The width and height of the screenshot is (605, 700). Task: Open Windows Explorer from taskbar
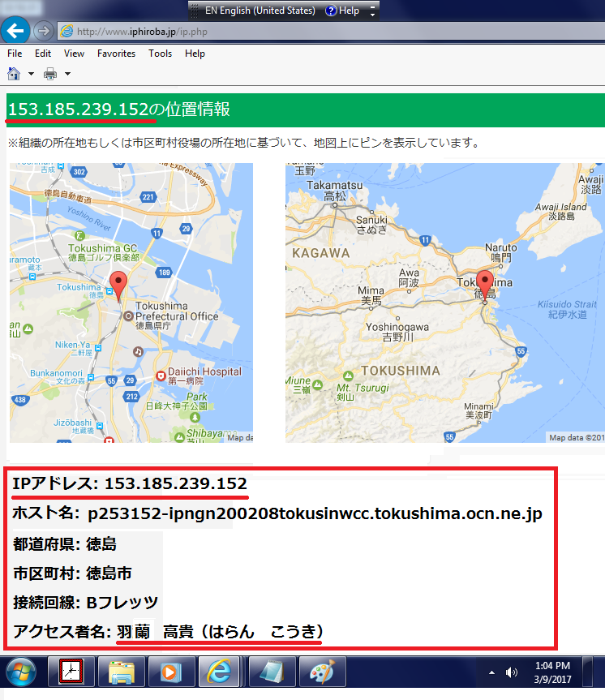tap(122, 671)
